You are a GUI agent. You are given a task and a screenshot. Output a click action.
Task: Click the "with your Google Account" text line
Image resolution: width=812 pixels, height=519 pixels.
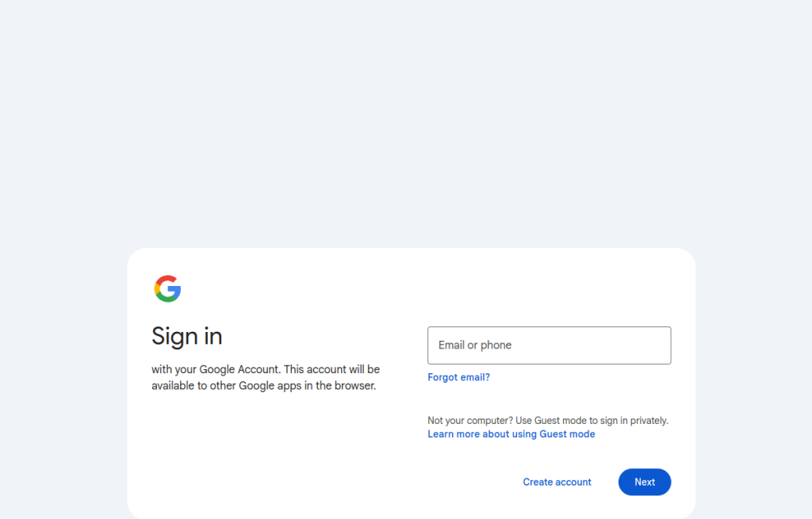click(x=266, y=369)
